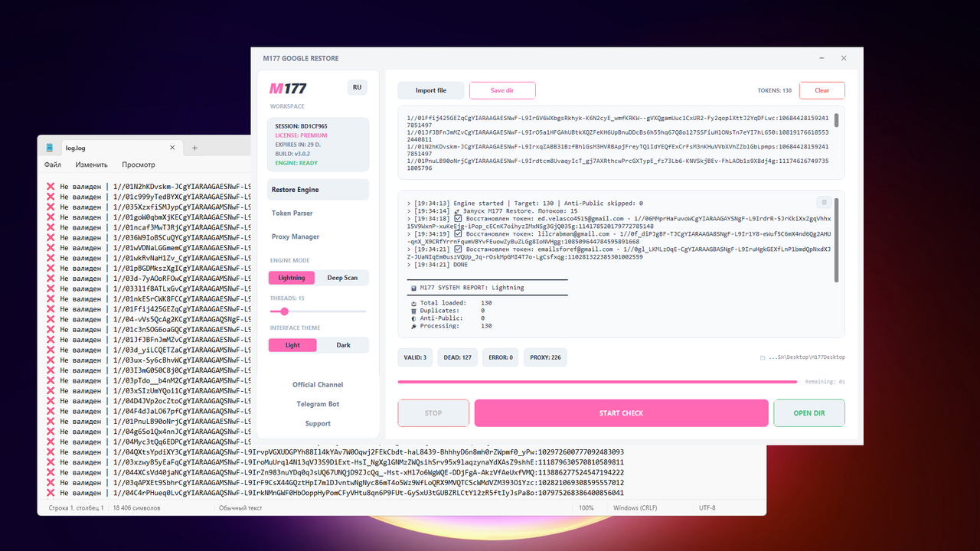Click 100% zoom in Notepad status bar
The height and width of the screenshot is (551, 980).
586,508
